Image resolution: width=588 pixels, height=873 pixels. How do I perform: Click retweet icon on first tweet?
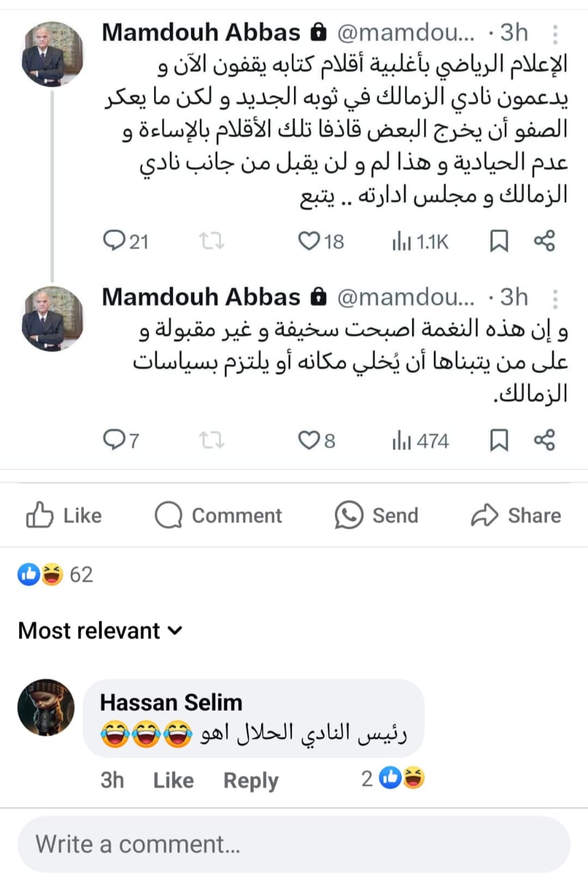tap(211, 241)
